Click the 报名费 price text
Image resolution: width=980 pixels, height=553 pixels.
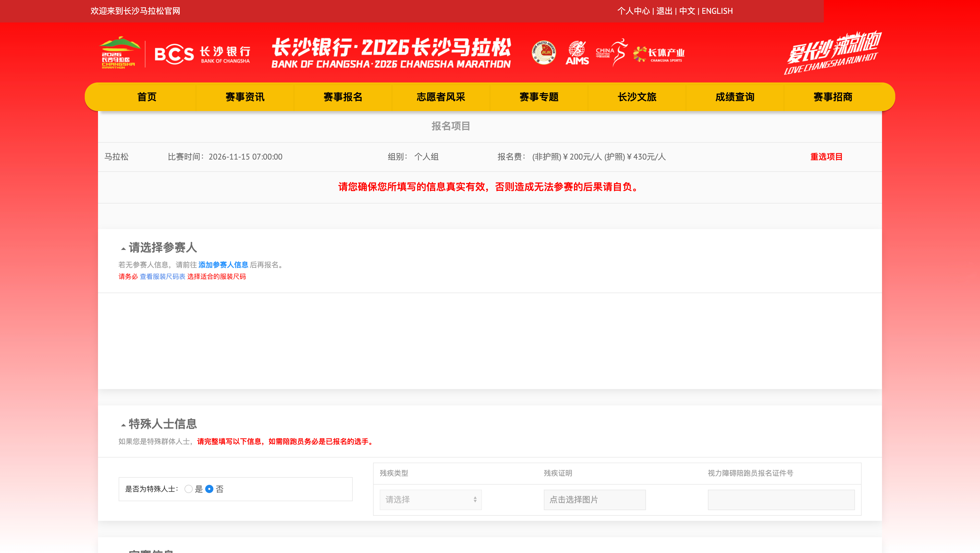[582, 157]
